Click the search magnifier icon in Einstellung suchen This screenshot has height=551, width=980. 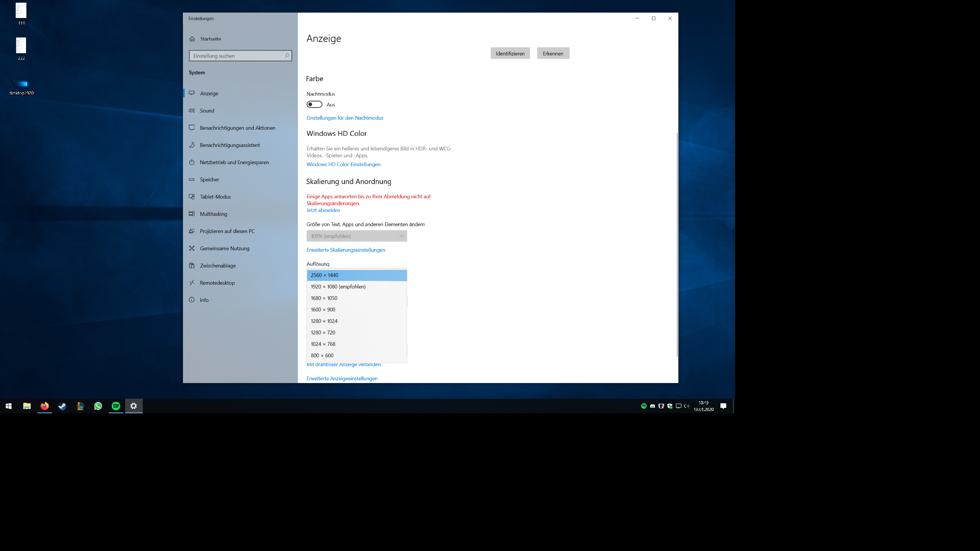(x=287, y=56)
